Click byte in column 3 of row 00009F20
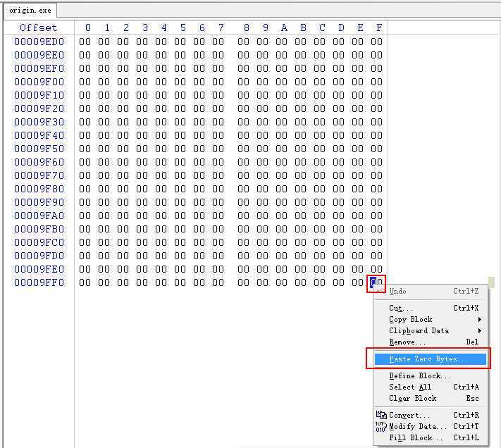 142,108
